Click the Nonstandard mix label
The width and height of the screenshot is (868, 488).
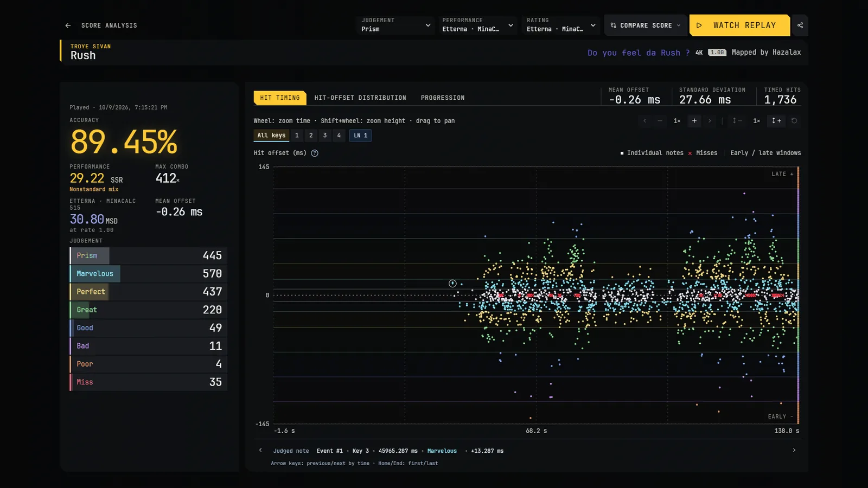coord(94,189)
